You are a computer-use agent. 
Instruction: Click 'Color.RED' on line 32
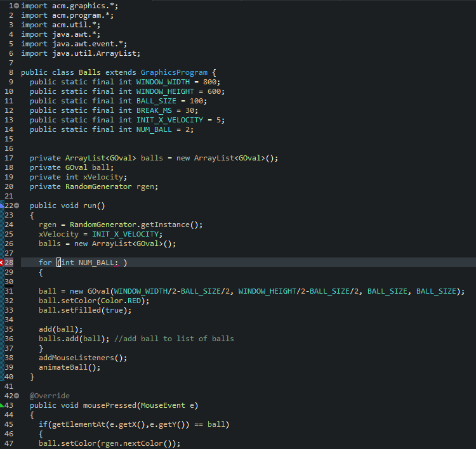(x=121, y=301)
